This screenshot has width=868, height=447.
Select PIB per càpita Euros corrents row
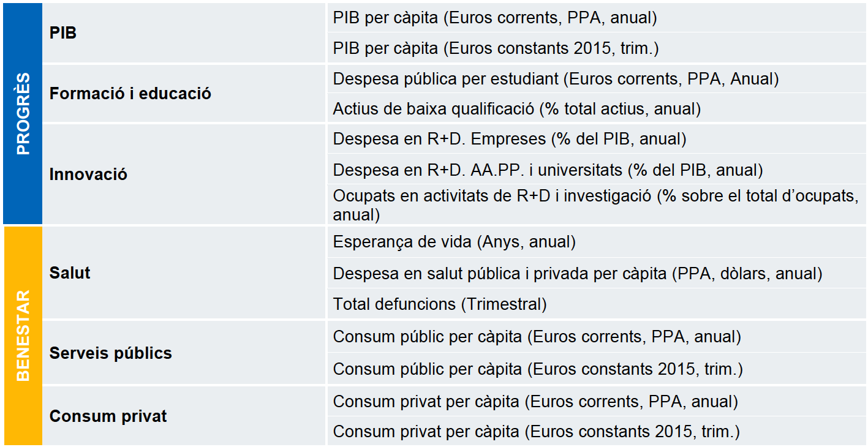click(597, 18)
